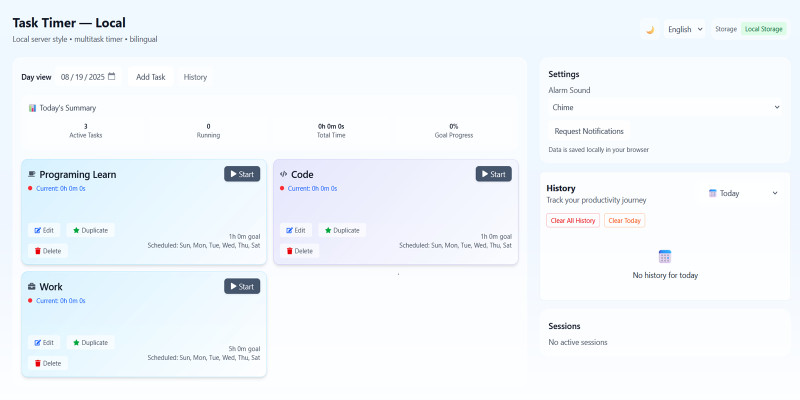Edit the Code task
The height and width of the screenshot is (400, 800).
pos(296,230)
